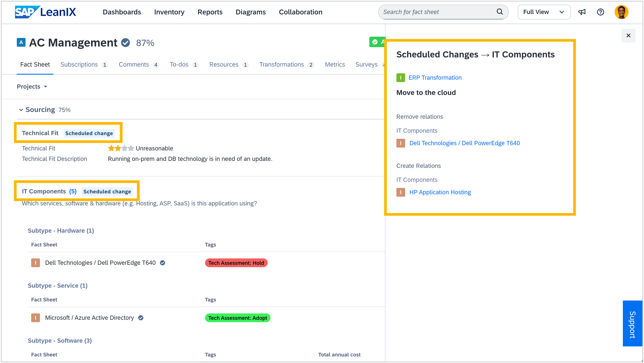
Task: Click the green ERP Transformation initiative icon
Action: (x=400, y=78)
